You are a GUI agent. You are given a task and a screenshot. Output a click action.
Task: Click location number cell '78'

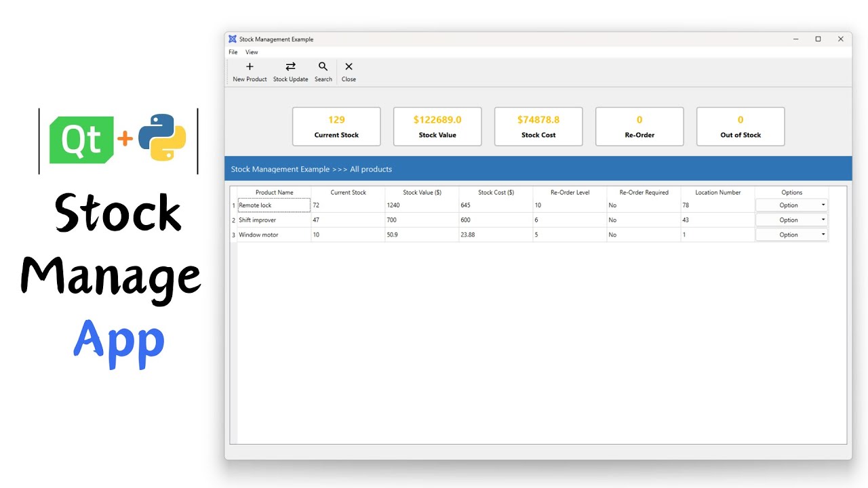(718, 205)
